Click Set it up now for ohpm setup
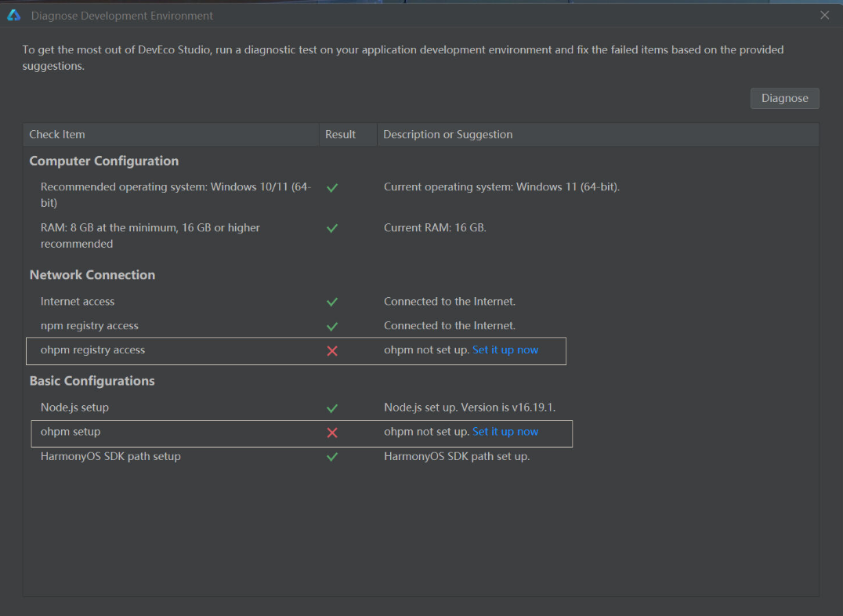The image size is (843, 616). point(505,432)
